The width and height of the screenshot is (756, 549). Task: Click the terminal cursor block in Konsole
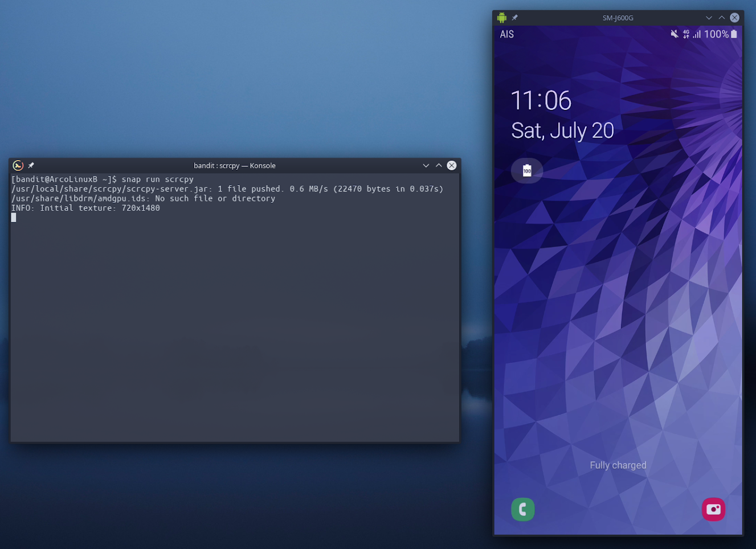(14, 218)
